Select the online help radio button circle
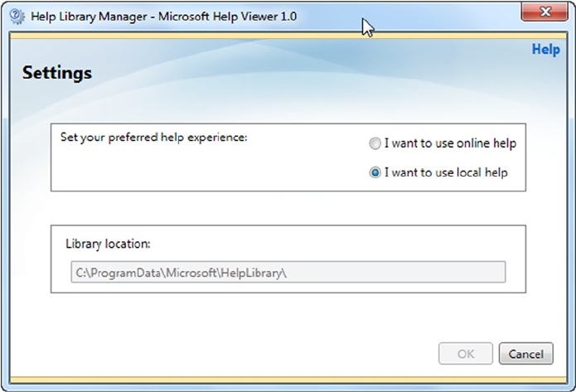 [x=375, y=144]
